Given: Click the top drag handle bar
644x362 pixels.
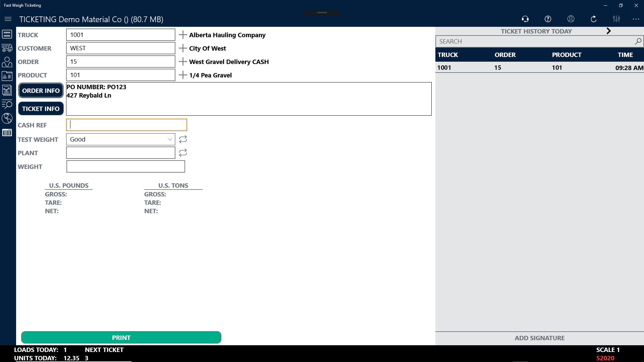Looking at the screenshot, I should [322, 13].
